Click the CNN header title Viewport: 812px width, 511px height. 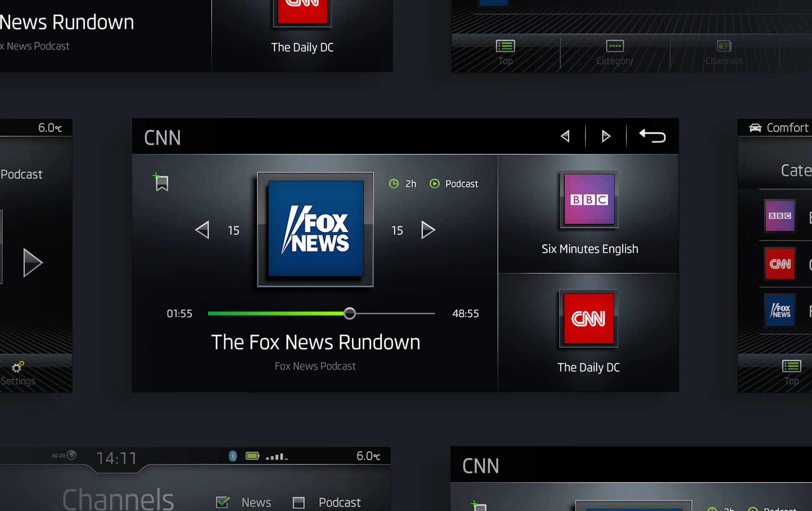tap(162, 138)
